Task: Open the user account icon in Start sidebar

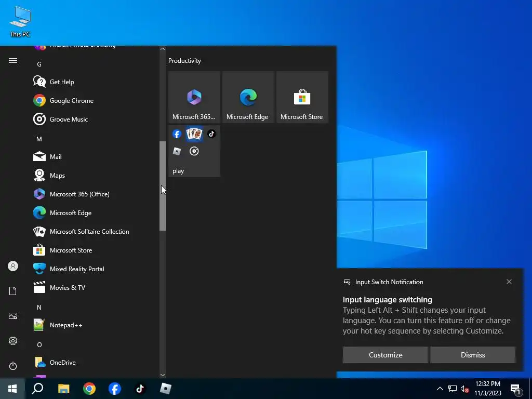Action: (x=13, y=266)
